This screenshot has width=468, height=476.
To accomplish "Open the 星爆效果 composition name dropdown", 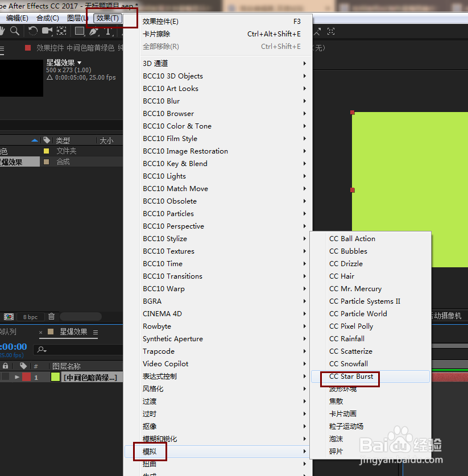I will pyautogui.click(x=80, y=63).
